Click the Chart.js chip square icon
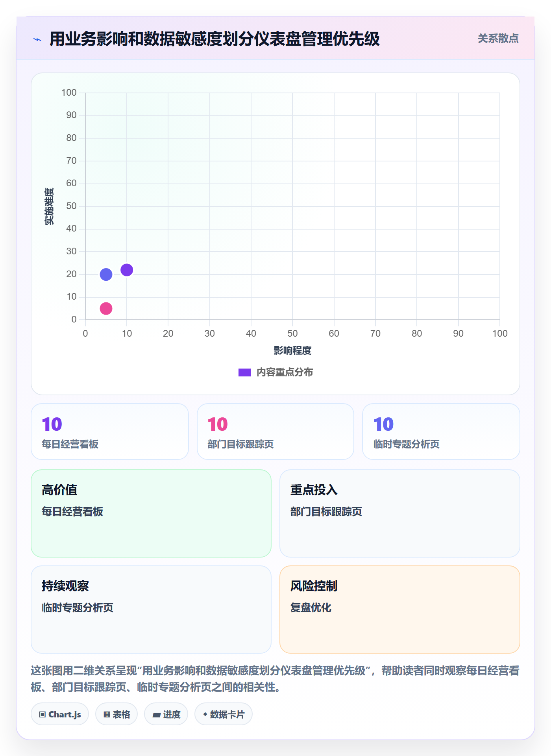 point(43,715)
